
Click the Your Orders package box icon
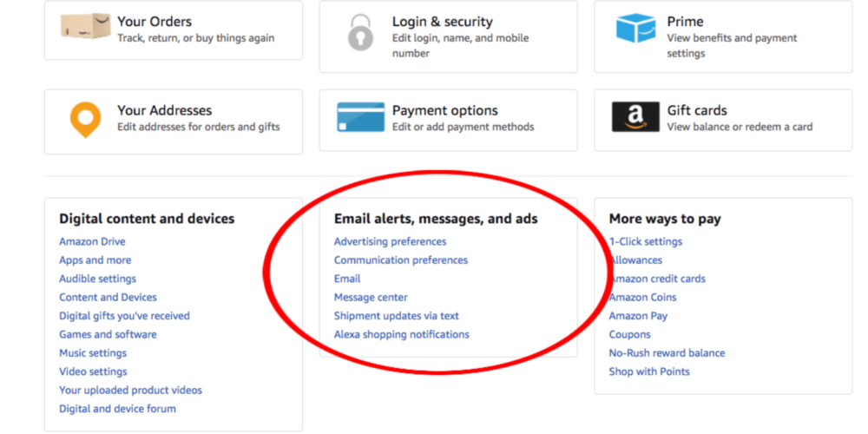pos(86,25)
